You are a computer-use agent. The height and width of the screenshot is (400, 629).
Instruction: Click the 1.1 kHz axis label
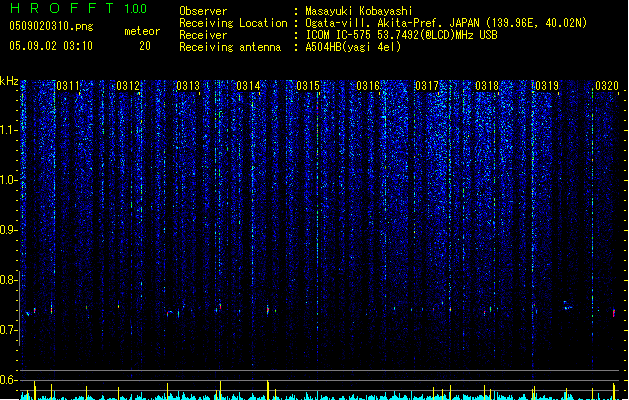point(8,130)
